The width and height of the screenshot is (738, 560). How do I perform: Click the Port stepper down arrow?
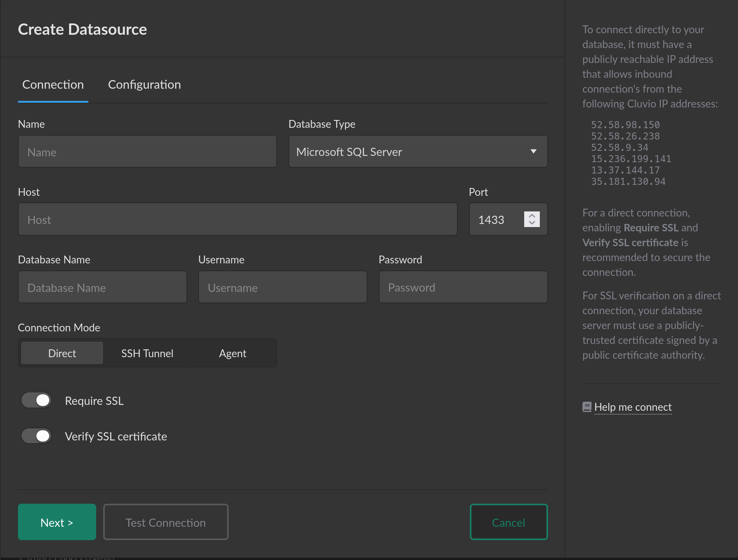tap(532, 223)
